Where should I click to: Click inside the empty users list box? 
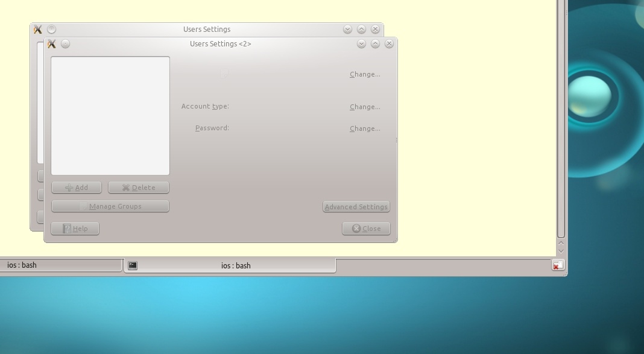tap(110, 116)
